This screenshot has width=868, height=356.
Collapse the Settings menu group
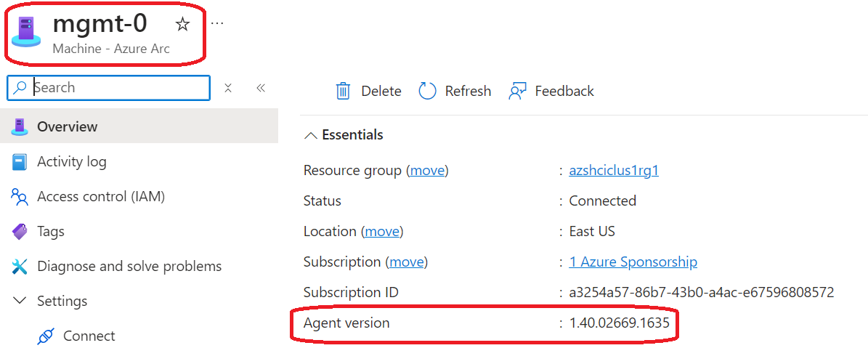pyautogui.click(x=20, y=301)
